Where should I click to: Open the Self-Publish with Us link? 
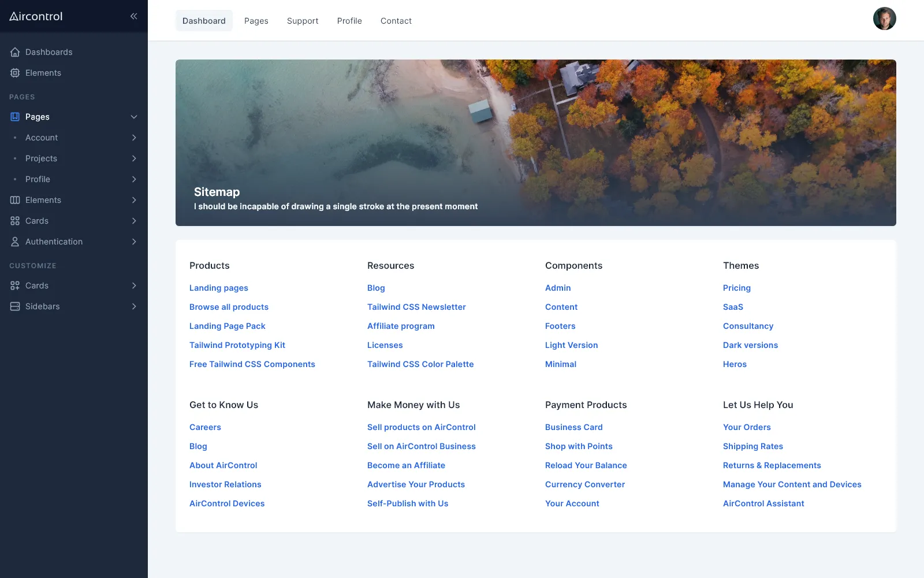[x=408, y=503]
